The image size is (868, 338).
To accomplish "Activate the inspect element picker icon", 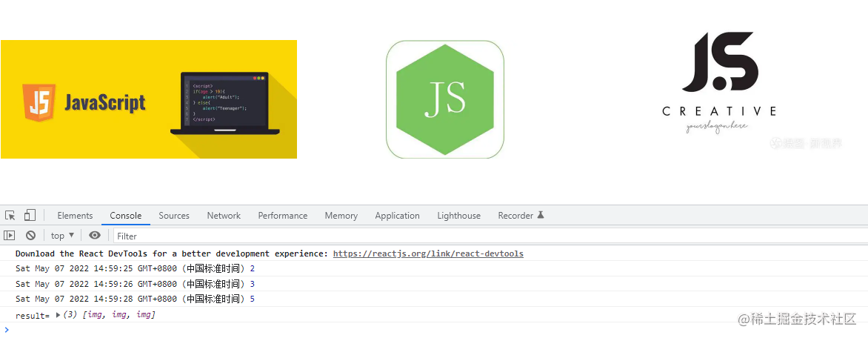I will pyautogui.click(x=10, y=216).
